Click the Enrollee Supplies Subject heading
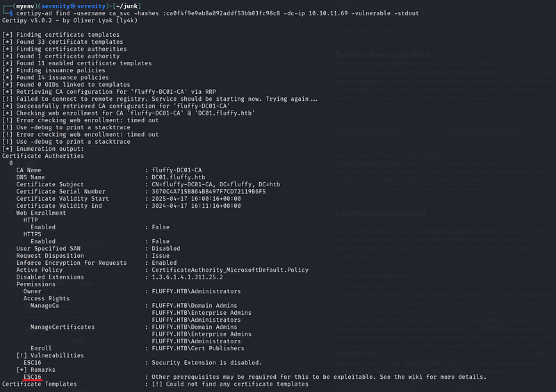 coord(380,213)
